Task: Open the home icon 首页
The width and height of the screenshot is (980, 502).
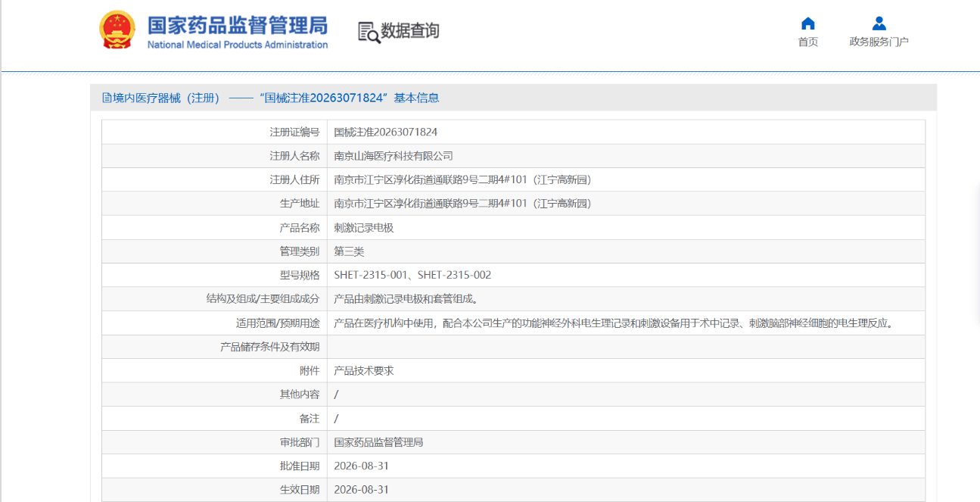Action: pyautogui.click(x=808, y=23)
